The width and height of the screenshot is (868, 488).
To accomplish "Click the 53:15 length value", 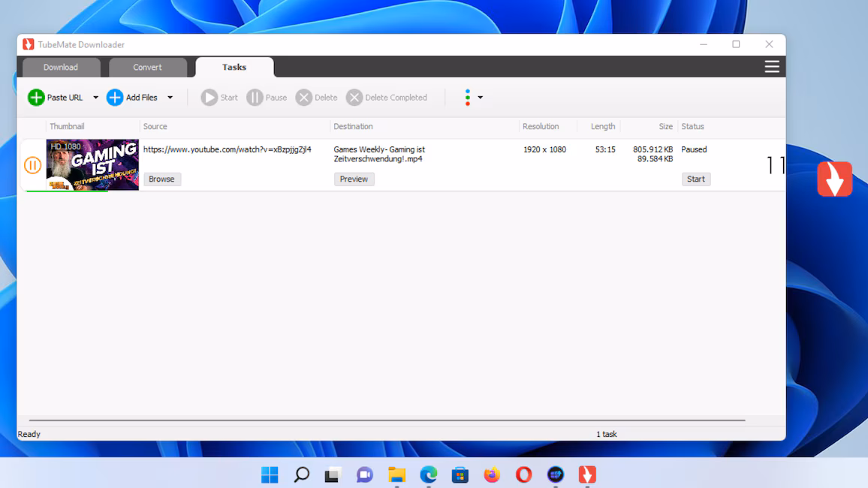I will [x=605, y=149].
